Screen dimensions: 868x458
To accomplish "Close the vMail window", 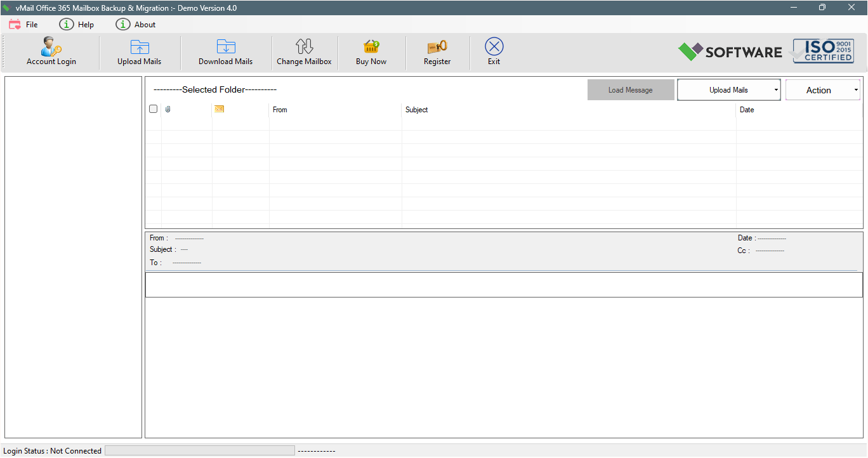I will 852,8.
